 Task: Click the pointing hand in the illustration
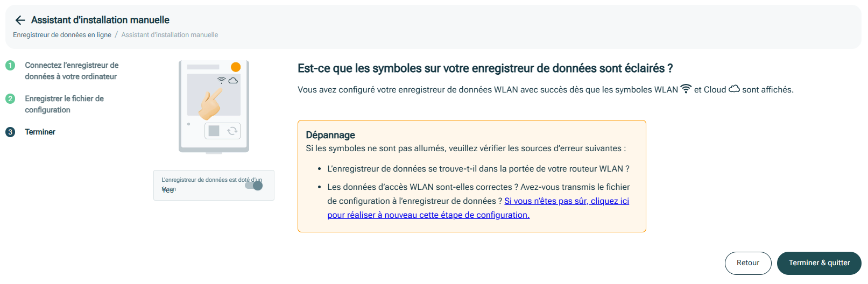tap(211, 104)
